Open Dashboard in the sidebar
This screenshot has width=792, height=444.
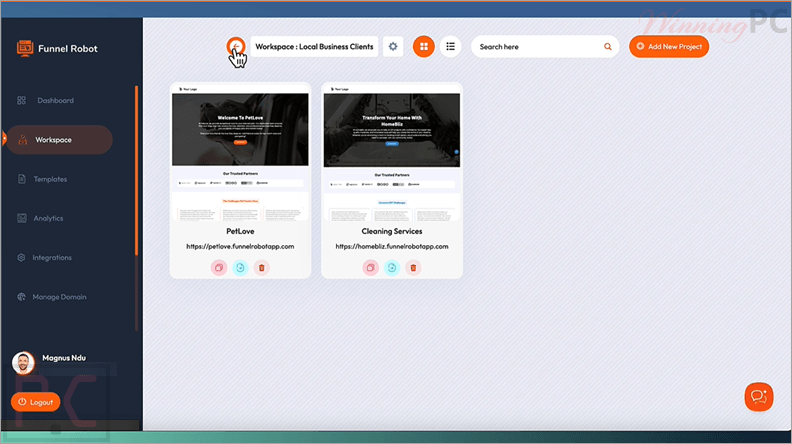[56, 101]
